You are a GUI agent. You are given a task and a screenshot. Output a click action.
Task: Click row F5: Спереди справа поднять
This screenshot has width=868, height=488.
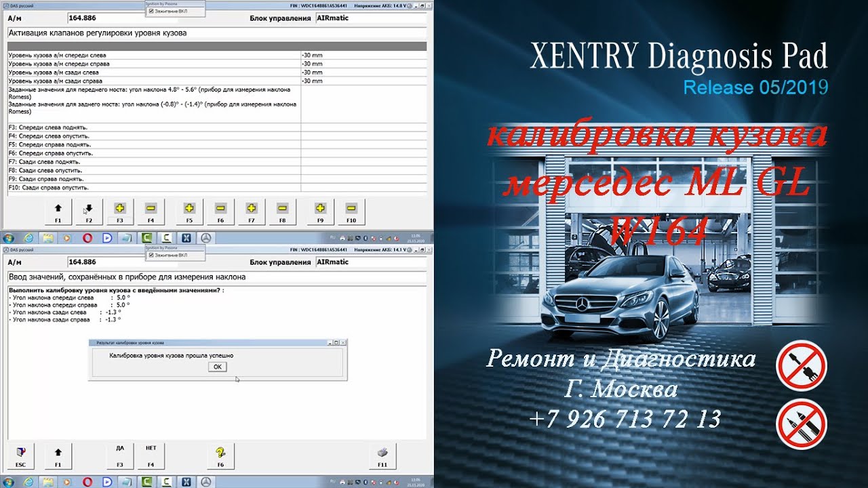(x=216, y=144)
